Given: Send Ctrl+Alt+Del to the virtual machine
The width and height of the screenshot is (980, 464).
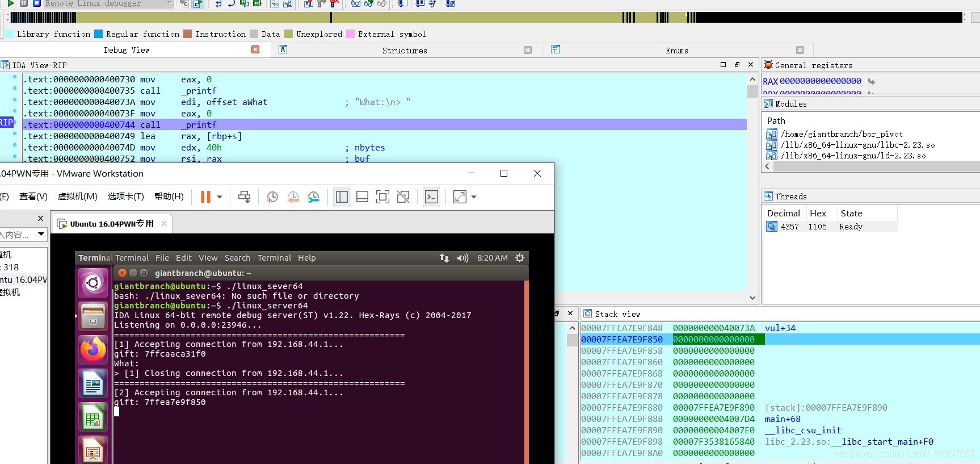Looking at the screenshot, I should tap(244, 197).
